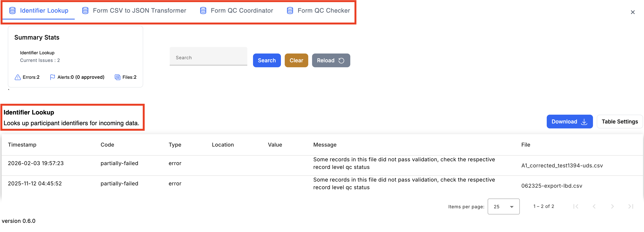The image size is (644, 232).
Task: Click partially-failed code in A1_corrected row
Action: pos(119,163)
